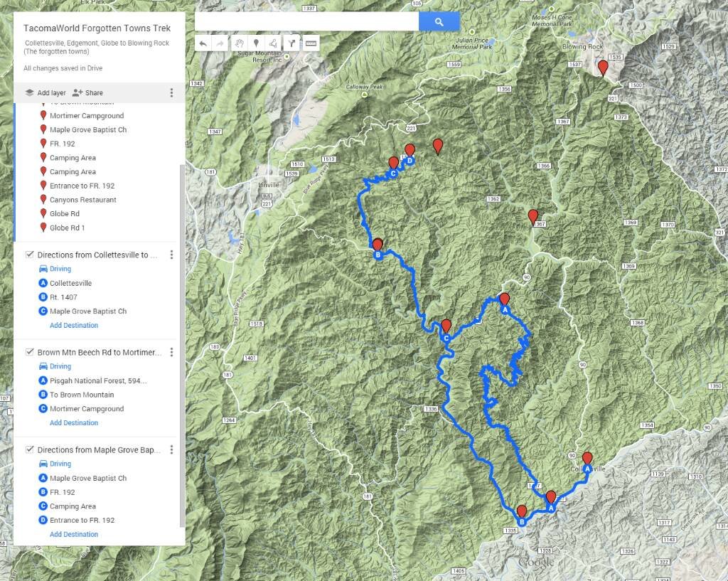Click Add Destination under Mortimer Campground stop C
Screen dimensions: 728x581
pyautogui.click(x=74, y=422)
